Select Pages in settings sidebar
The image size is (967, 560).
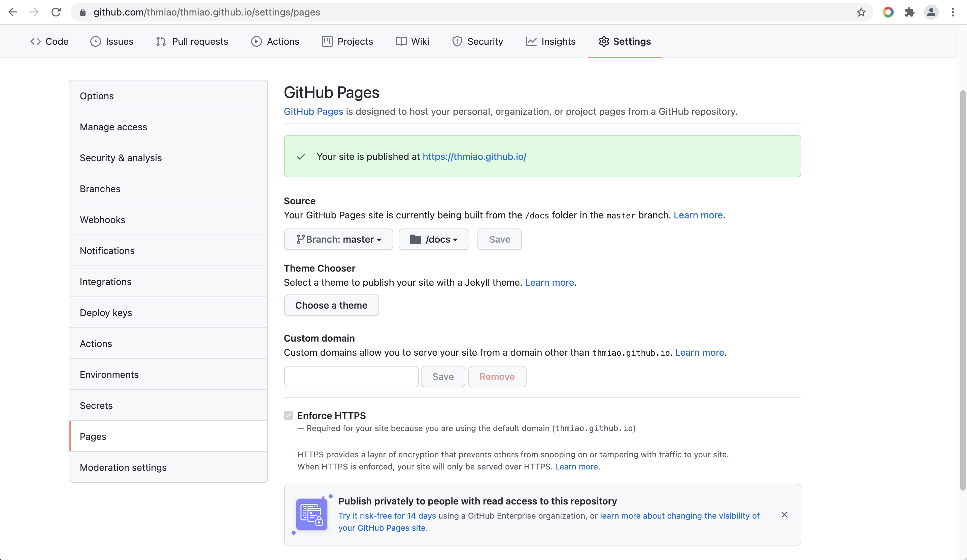coord(168,436)
